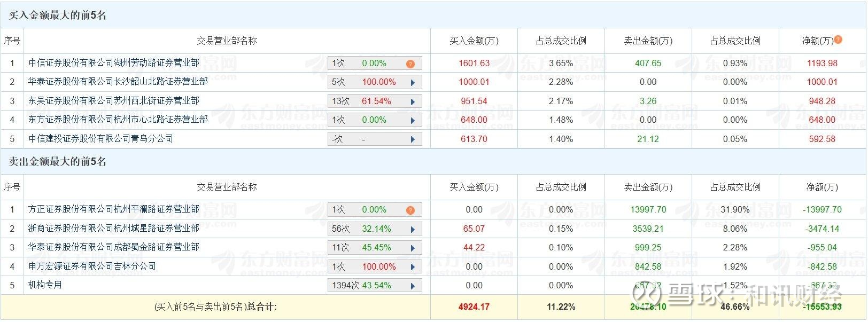Open 浙商证券杭州城星路证券营业部 link
Image resolution: width=868 pixels, height=322 pixels.
114,229
